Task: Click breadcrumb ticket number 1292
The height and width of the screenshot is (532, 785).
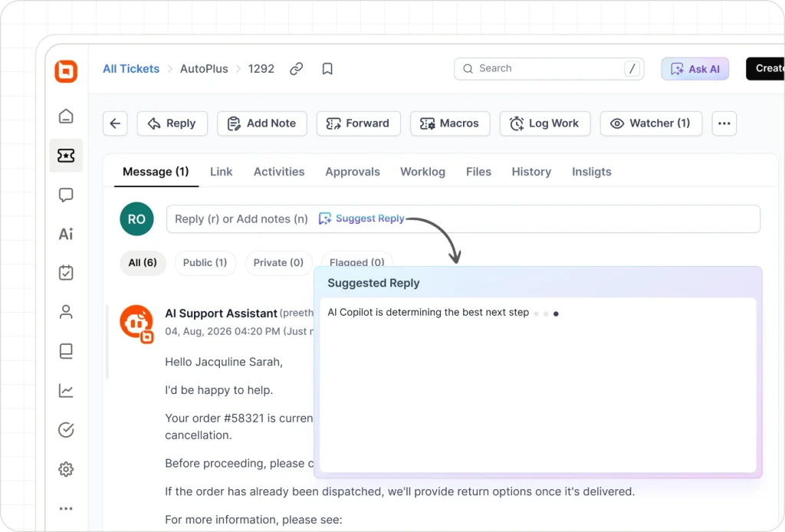Action: 261,68
